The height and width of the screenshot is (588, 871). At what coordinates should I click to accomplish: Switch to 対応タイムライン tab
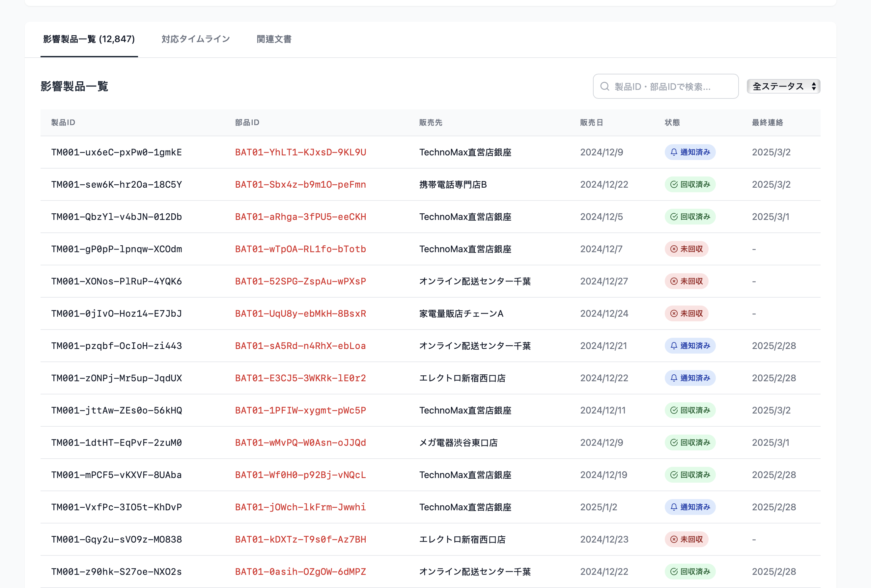coord(195,39)
